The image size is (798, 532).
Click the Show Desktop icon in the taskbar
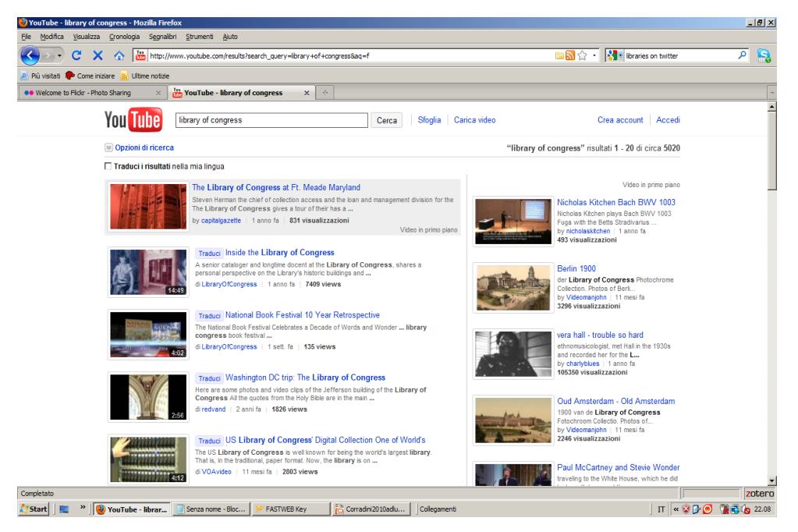(x=64, y=509)
